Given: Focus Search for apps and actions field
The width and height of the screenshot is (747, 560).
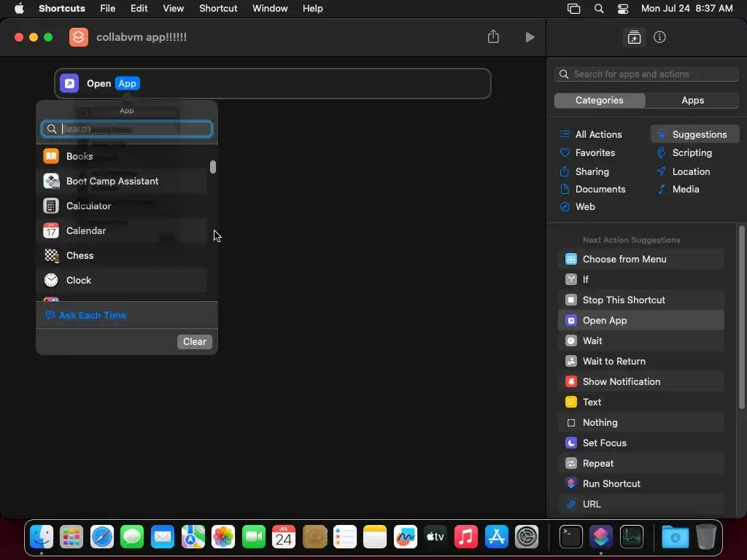Looking at the screenshot, I should click(646, 74).
